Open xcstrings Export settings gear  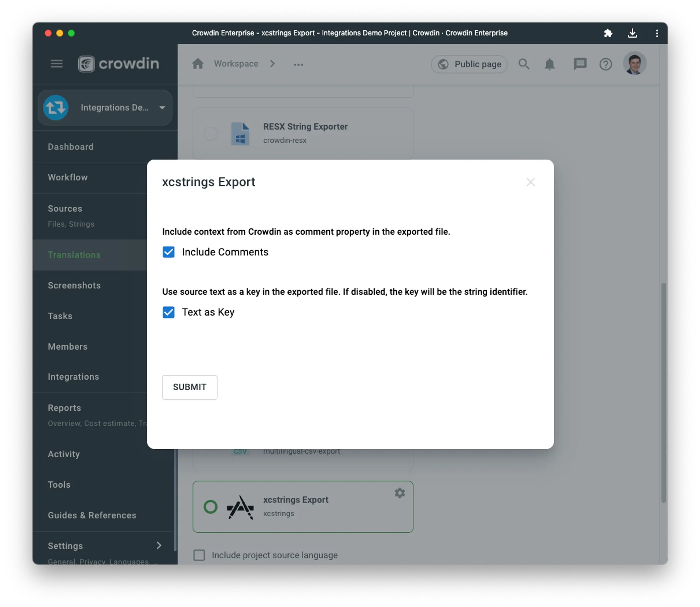[400, 493]
